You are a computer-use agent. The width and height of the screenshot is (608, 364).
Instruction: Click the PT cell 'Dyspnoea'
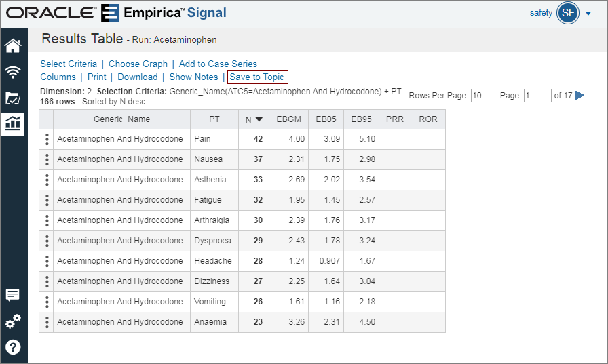(x=214, y=241)
